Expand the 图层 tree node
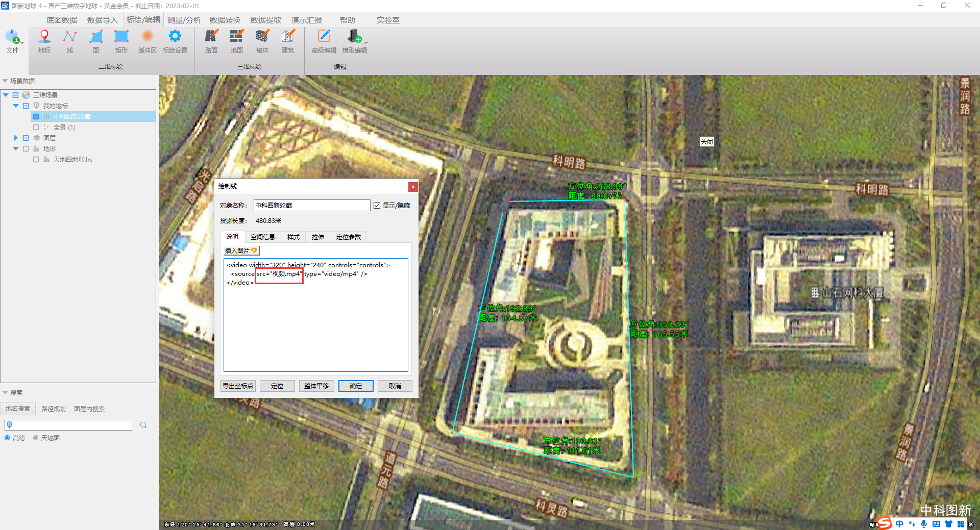This screenshot has width=980, height=530. click(x=16, y=138)
